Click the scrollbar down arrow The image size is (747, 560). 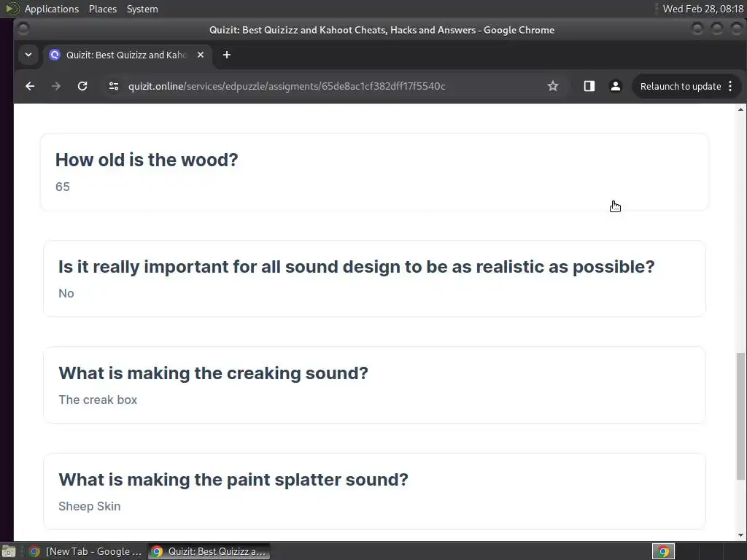[740, 534]
